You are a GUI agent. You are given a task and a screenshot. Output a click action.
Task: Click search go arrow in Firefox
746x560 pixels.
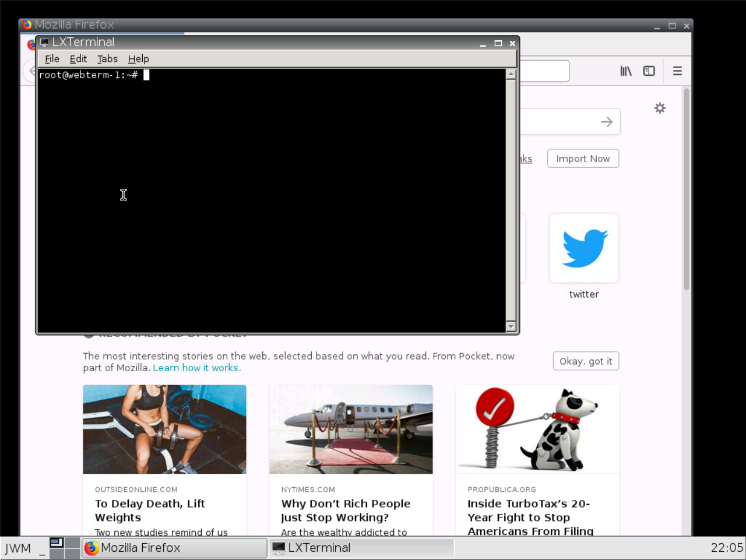pos(607,122)
